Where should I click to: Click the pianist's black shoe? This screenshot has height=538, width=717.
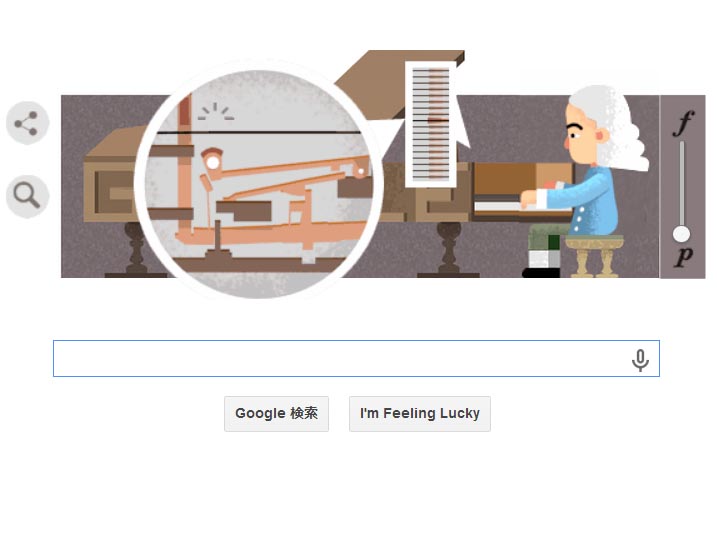coord(541,273)
